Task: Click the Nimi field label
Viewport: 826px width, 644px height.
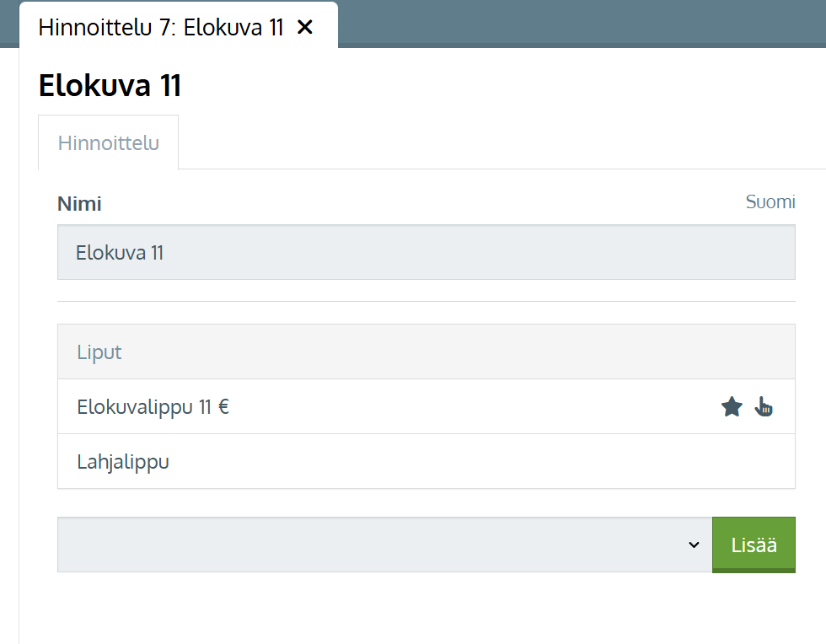Action: pos(79,204)
